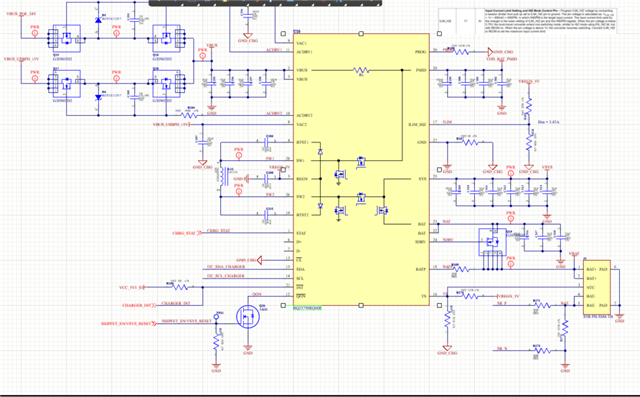Select the inductor symbol between SW1 and SW2
Image resolution: width=640 pixels, height=397 pixels.
(x=222, y=177)
